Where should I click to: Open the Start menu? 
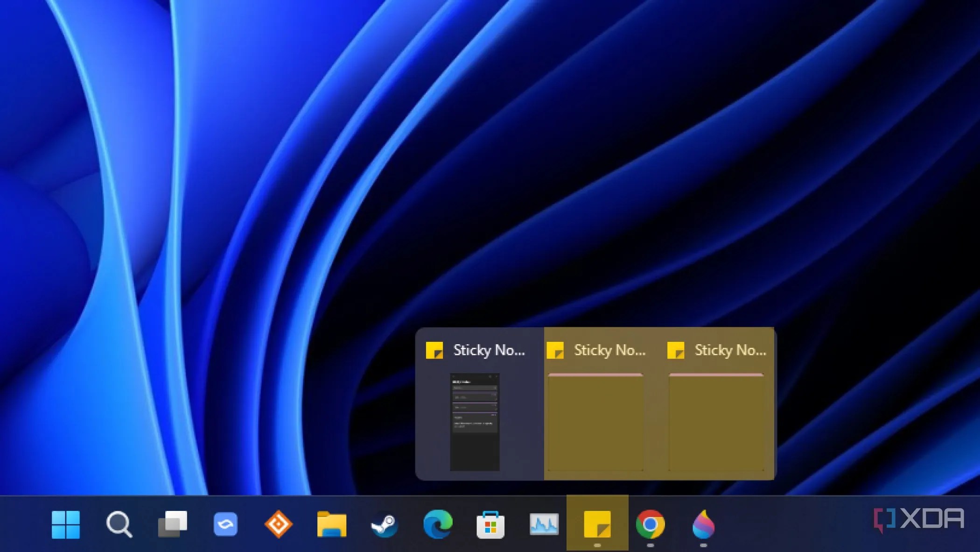(x=67, y=525)
